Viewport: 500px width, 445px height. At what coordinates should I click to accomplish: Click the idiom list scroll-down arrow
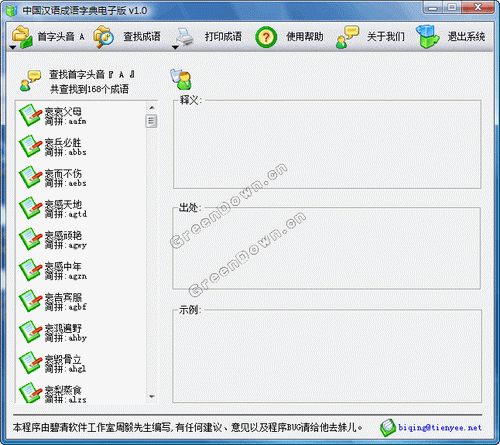(152, 397)
